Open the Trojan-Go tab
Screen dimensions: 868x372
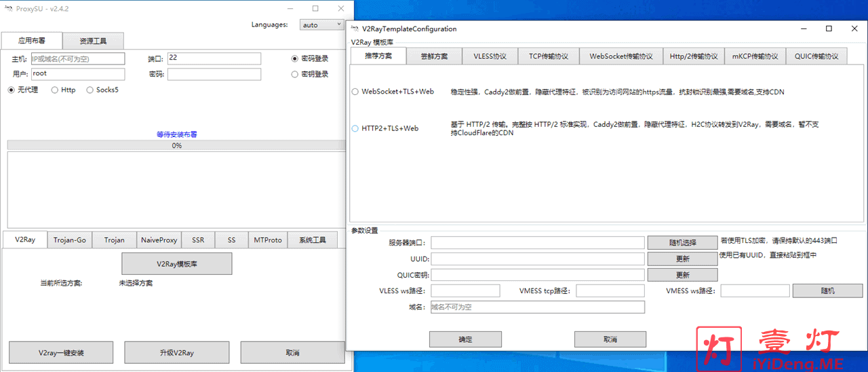[x=70, y=240]
